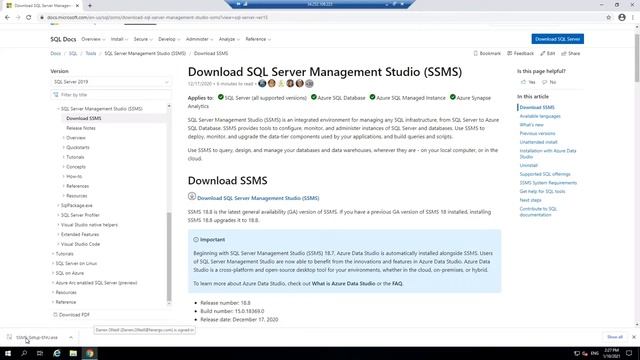This screenshot has width=640, height=360.
Task: Click the Docs breadcrumb link
Action: (x=56, y=53)
